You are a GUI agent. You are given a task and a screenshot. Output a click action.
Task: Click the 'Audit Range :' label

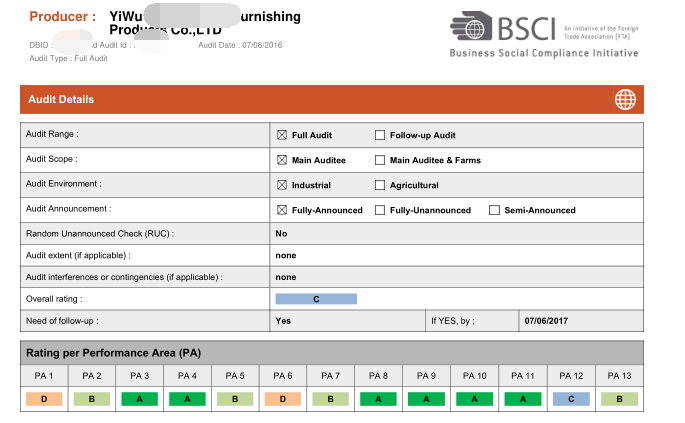[52, 134]
